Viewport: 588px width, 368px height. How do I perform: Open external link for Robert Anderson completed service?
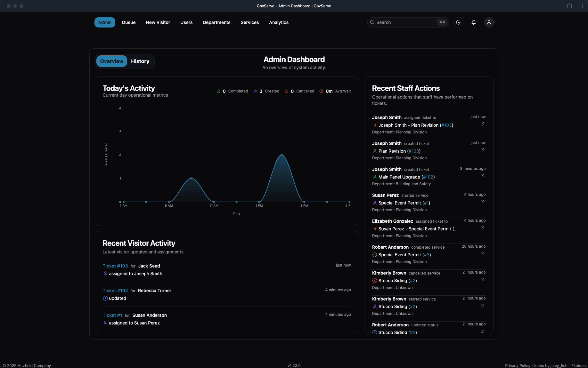(482, 254)
